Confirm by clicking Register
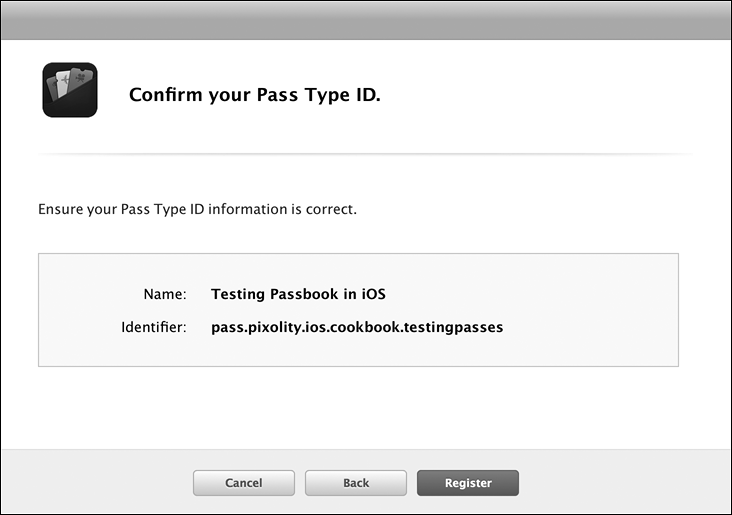The image size is (732, 515). click(x=468, y=483)
